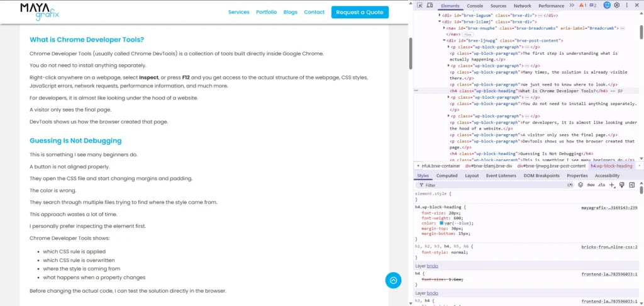This screenshot has width=644, height=306.
Task: Expand paragraph node below the h4 heading row
Action: [448, 98]
